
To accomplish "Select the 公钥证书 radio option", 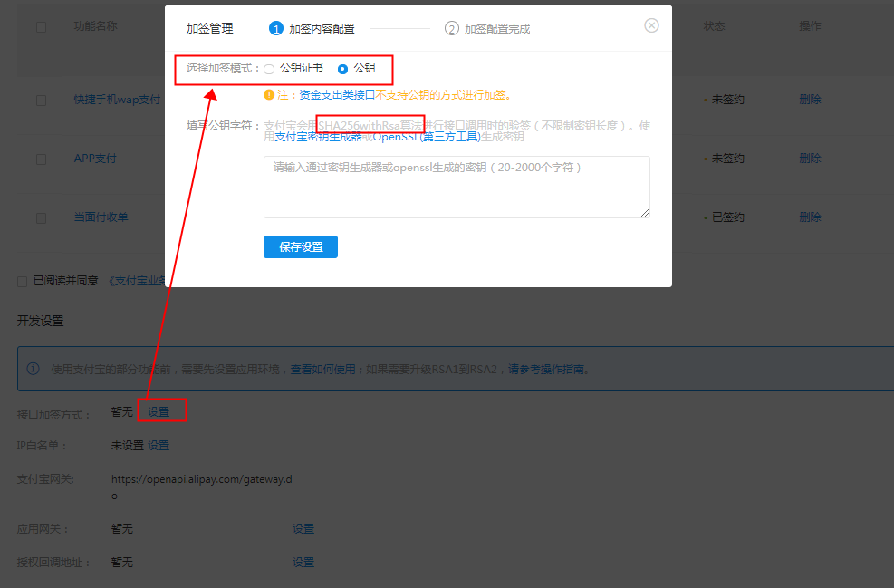I will click(x=269, y=69).
